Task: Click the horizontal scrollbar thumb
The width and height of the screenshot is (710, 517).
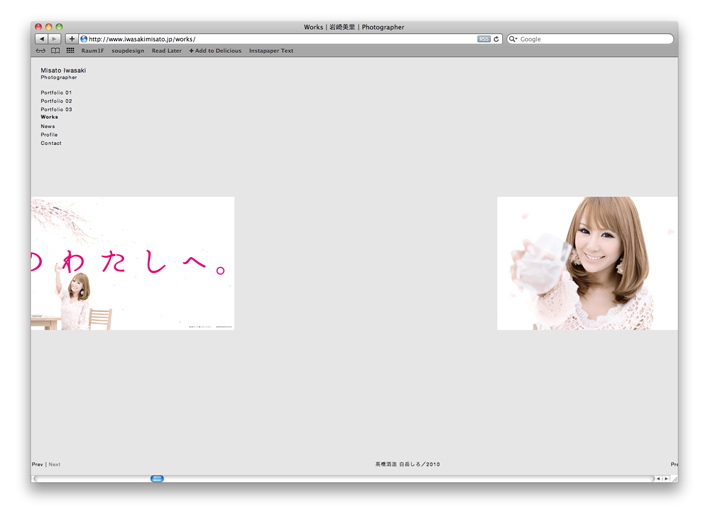Action: [x=157, y=479]
